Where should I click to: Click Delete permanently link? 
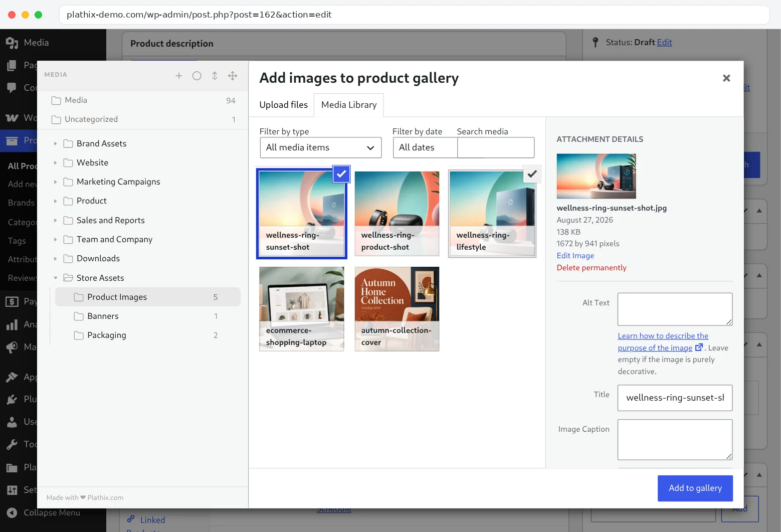[x=592, y=268]
